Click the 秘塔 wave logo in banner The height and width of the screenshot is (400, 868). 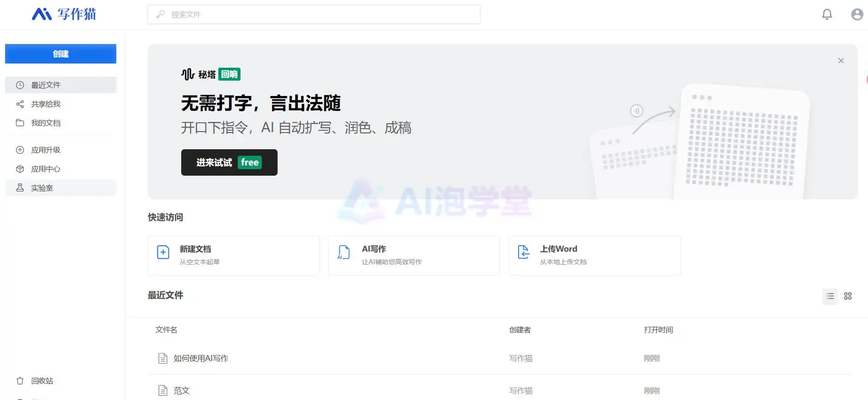pyautogui.click(x=188, y=74)
